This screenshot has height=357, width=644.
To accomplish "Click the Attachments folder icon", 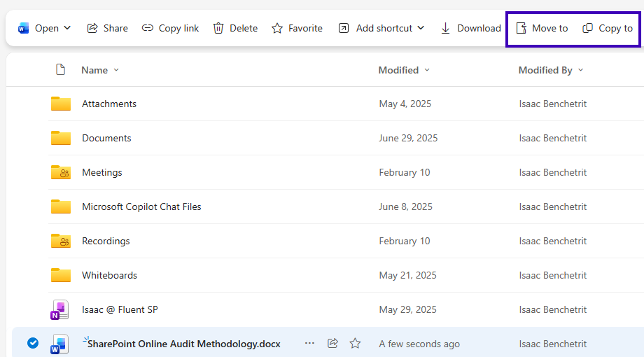I will pos(61,104).
